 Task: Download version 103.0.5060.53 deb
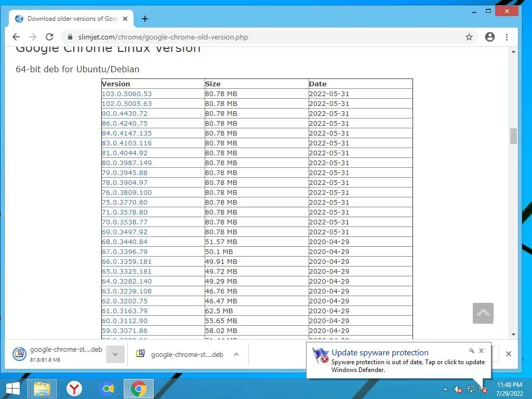(x=127, y=94)
